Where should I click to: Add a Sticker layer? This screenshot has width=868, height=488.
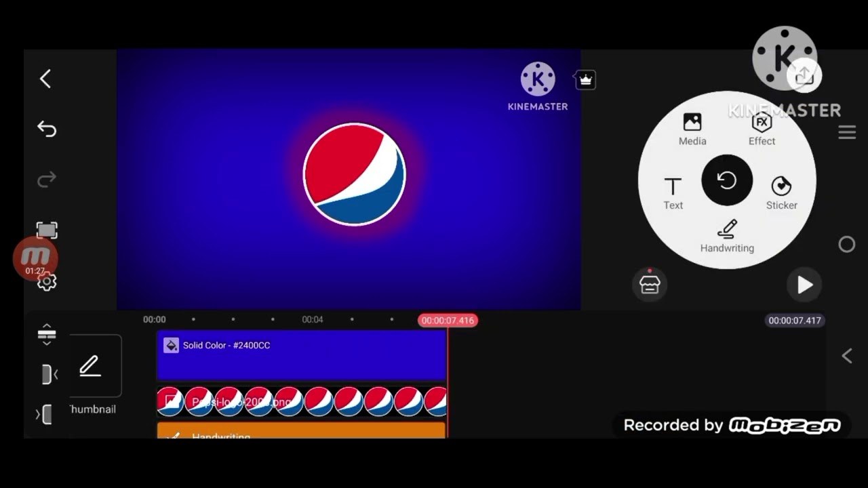tap(781, 194)
